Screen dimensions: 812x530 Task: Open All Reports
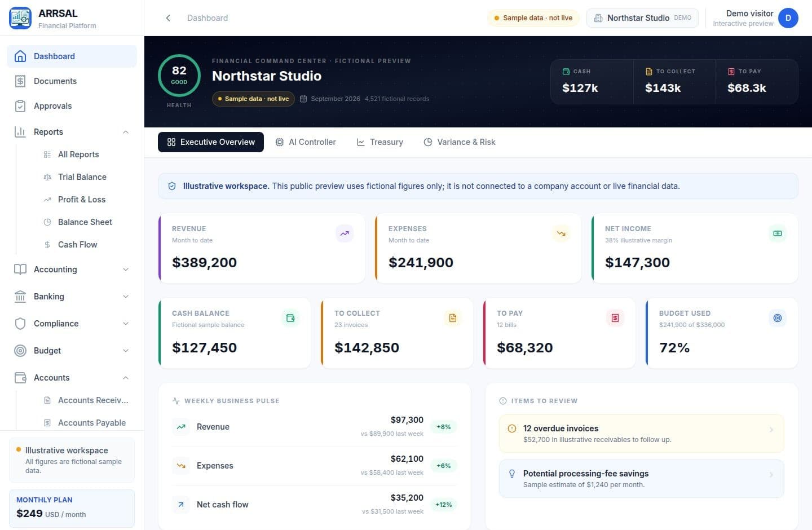pos(77,154)
